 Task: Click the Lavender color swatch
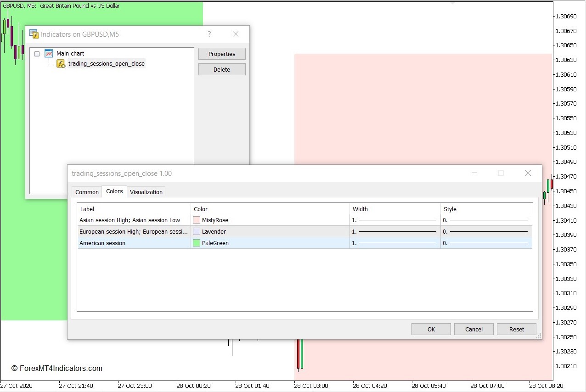point(197,232)
